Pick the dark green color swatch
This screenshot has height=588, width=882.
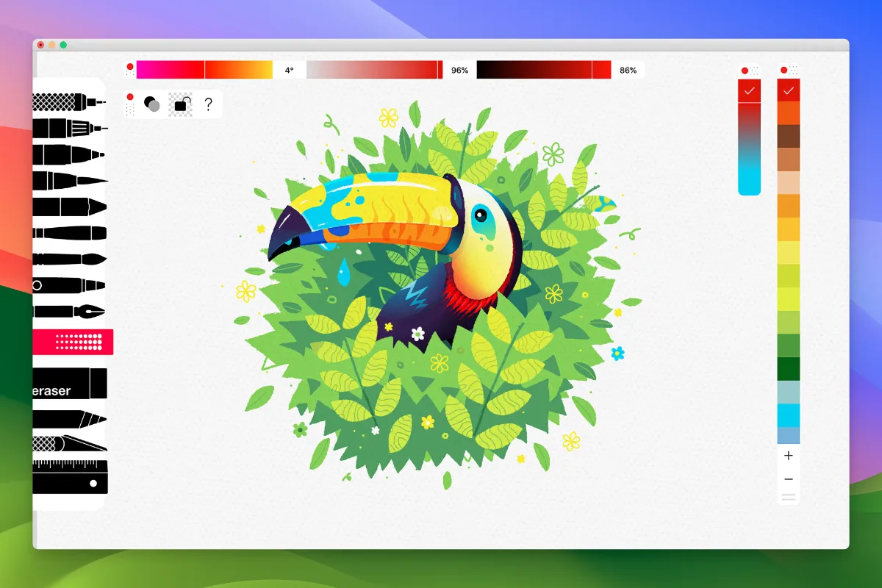point(789,368)
